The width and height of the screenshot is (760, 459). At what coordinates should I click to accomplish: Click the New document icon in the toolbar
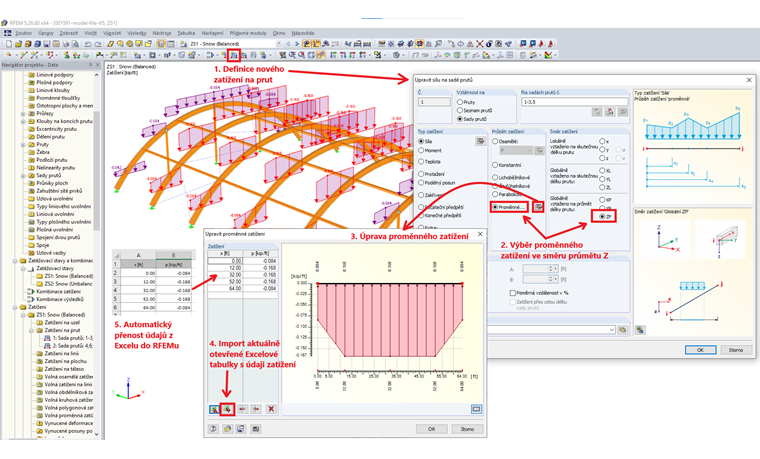click(9, 44)
